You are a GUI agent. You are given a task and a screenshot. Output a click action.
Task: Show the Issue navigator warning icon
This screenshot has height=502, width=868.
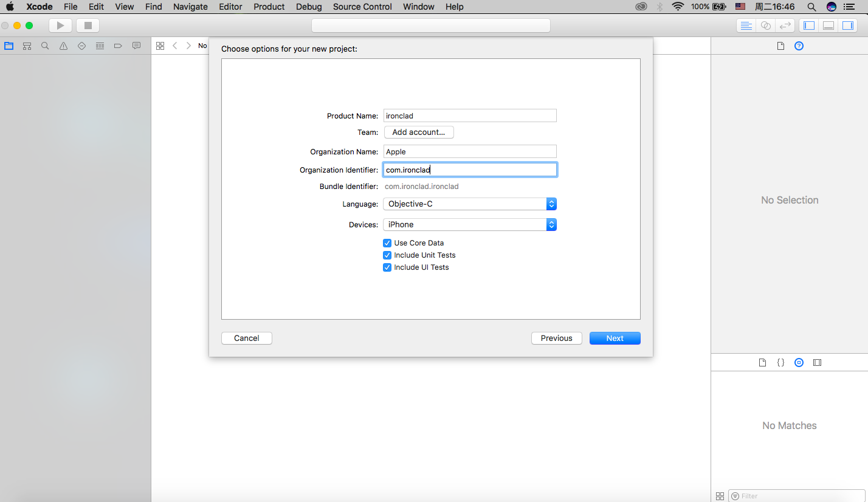[63, 46]
